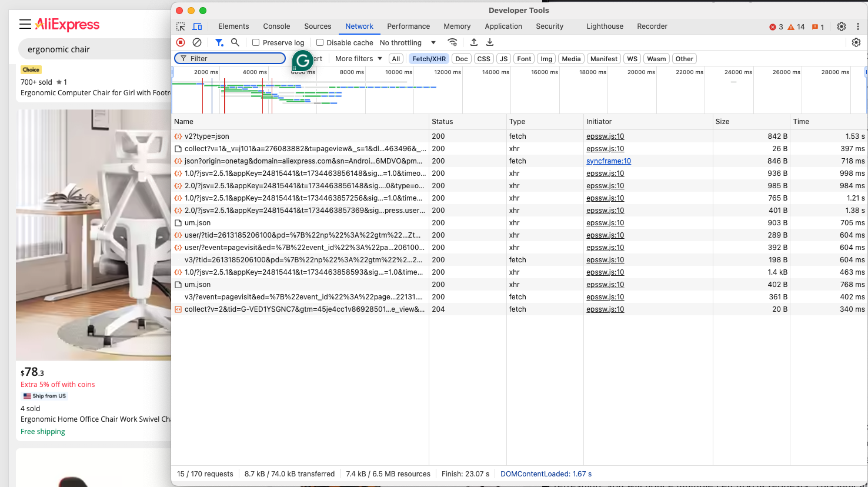Clear the network log
The image size is (868, 487).
pos(197,42)
